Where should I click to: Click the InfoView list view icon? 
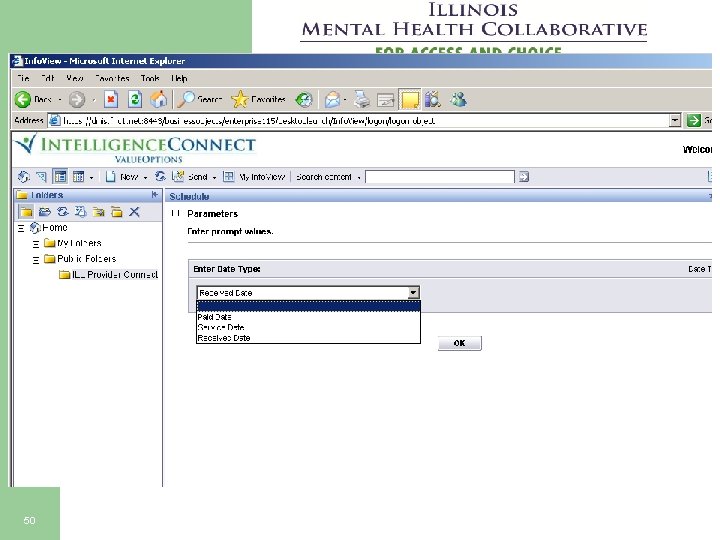(x=79, y=176)
